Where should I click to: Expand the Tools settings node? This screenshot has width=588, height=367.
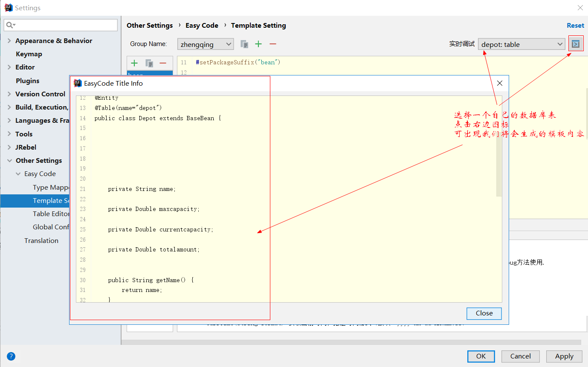pos(9,134)
